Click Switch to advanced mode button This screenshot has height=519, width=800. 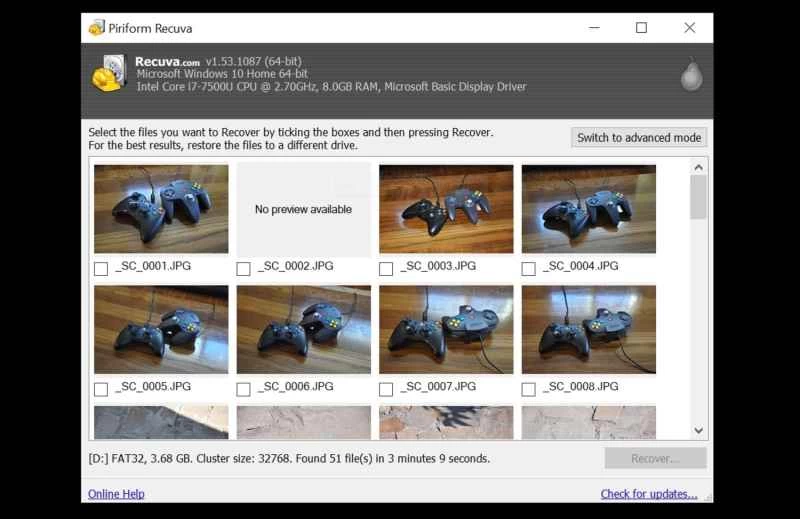(640, 138)
